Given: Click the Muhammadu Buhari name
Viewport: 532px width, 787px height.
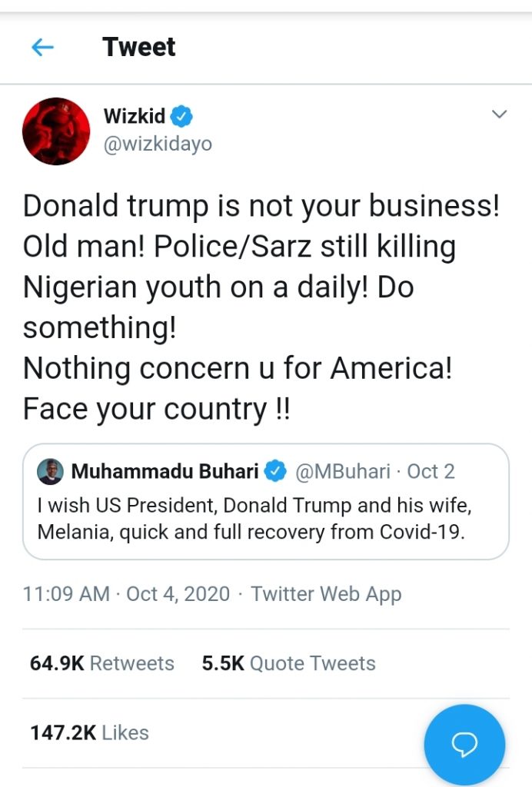Looking at the screenshot, I should point(165,471).
